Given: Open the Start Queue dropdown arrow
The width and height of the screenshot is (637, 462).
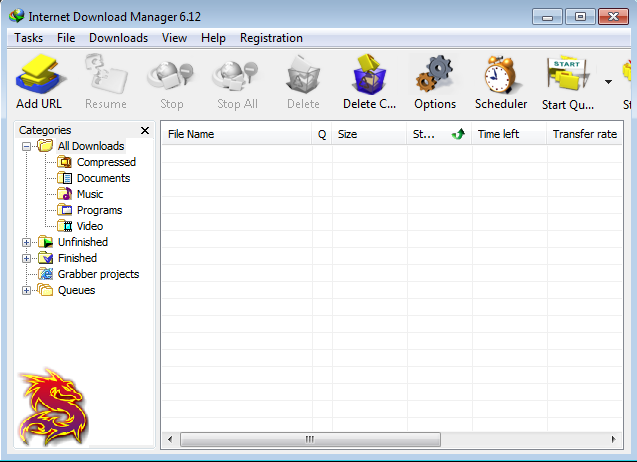Looking at the screenshot, I should 608,82.
